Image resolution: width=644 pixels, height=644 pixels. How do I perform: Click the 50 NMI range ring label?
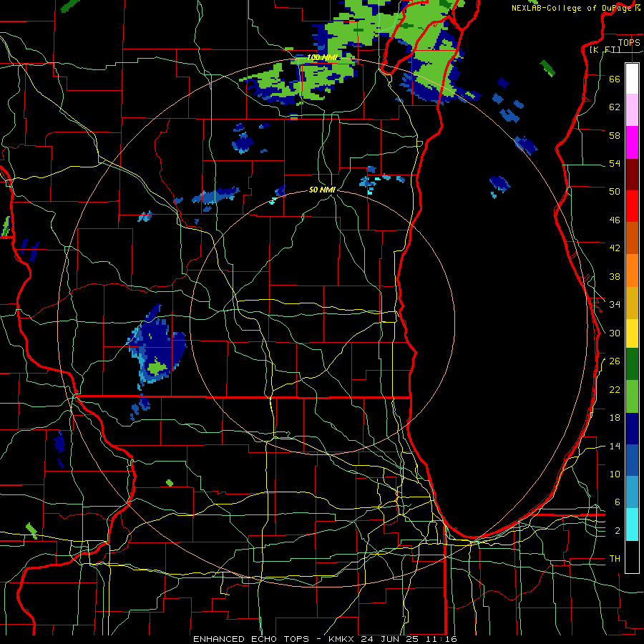322,190
